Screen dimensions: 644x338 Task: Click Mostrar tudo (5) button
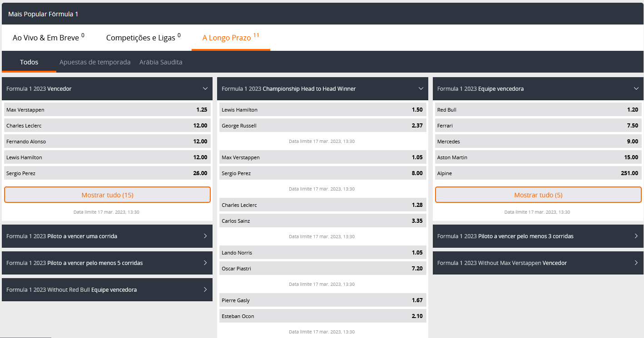tap(538, 195)
